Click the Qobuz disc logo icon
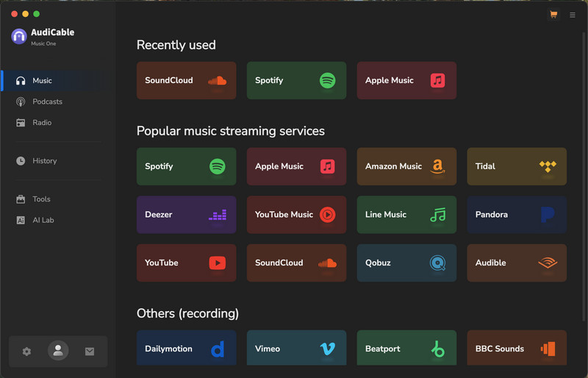Viewport: 588px width, 378px height. (x=437, y=263)
